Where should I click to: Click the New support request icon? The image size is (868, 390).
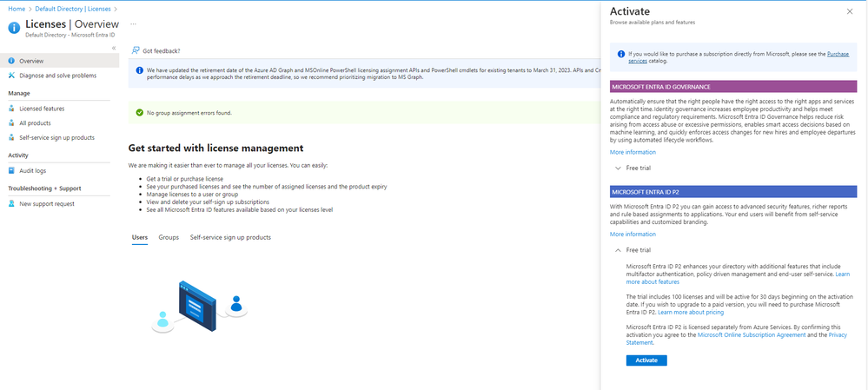(x=11, y=203)
